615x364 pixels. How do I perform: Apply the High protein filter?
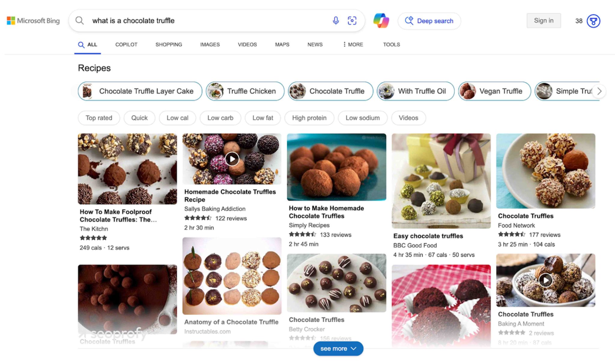pyautogui.click(x=309, y=118)
